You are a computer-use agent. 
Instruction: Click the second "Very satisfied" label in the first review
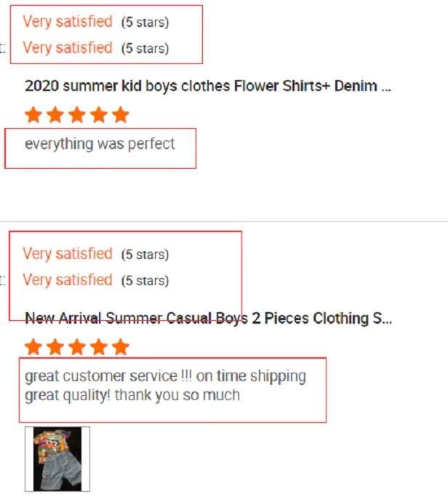[x=68, y=48]
